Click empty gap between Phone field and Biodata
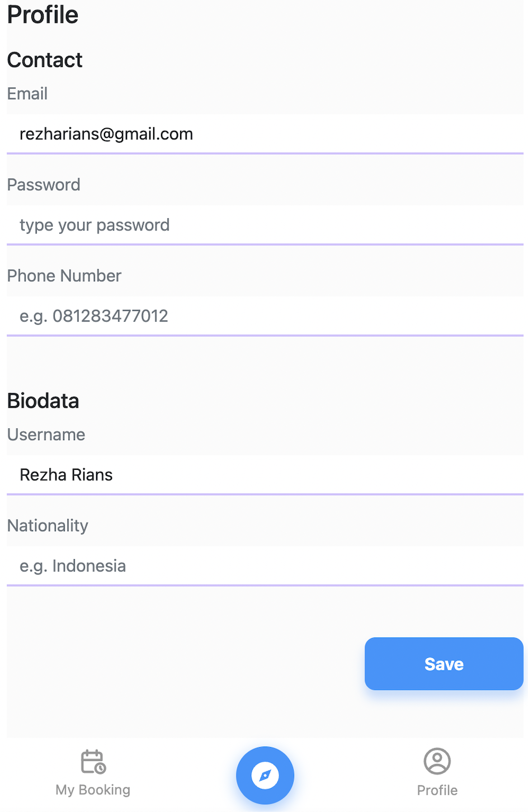The width and height of the screenshot is (528, 812). click(x=265, y=361)
